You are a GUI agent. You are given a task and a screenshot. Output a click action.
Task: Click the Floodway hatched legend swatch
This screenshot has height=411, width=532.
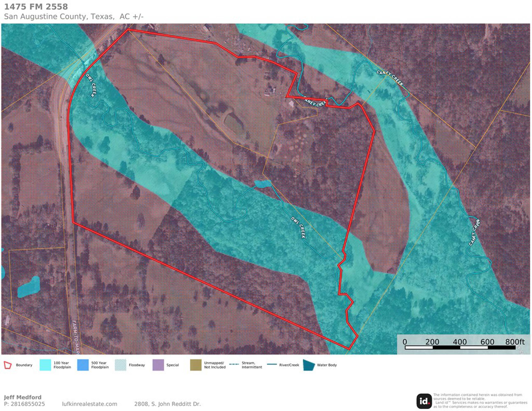click(x=121, y=365)
